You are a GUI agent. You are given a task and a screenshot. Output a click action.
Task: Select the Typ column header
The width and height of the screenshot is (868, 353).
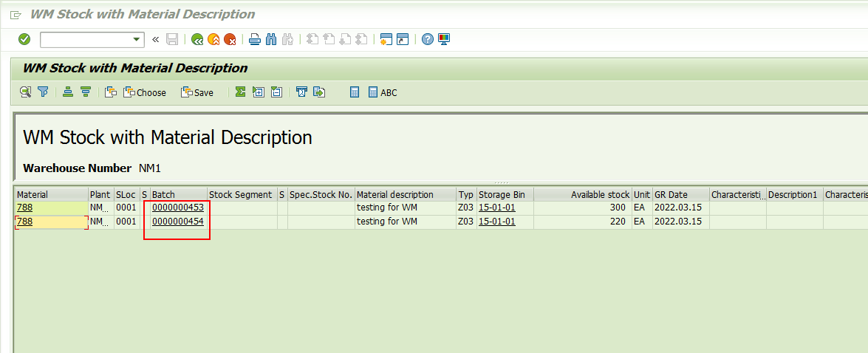pyautogui.click(x=467, y=195)
